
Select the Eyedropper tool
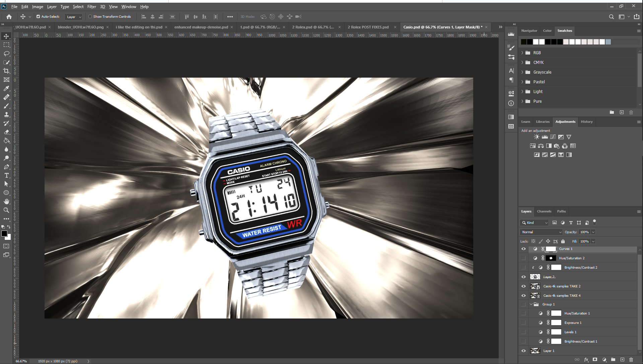6,88
